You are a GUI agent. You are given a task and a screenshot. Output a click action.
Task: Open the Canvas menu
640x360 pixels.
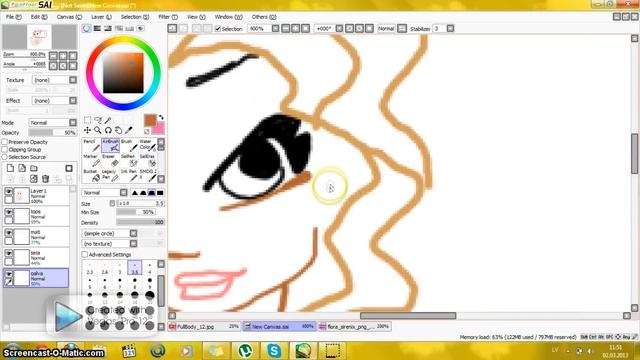click(x=69, y=17)
